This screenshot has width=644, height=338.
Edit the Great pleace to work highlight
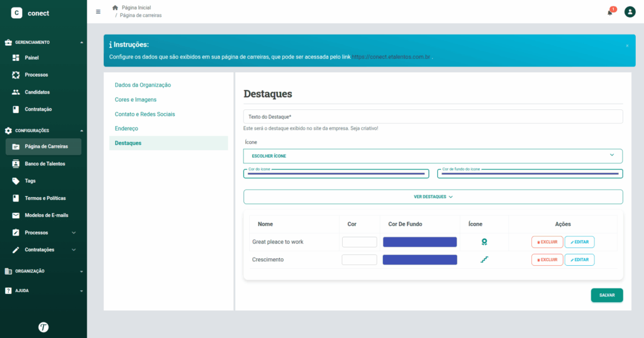[579, 242]
